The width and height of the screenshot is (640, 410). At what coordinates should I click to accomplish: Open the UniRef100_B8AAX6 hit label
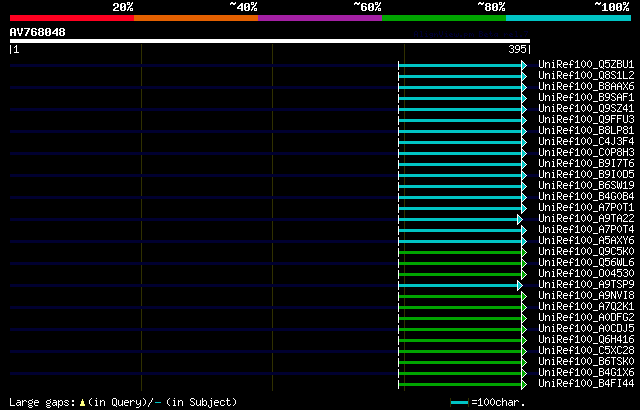(586, 86)
